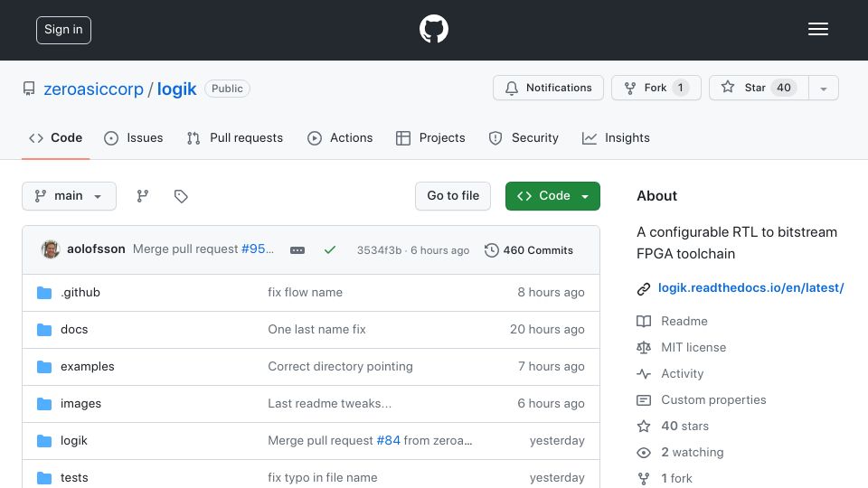Open the logik repository name link
Image resolution: width=868 pixels, height=488 pixels.
pos(176,89)
